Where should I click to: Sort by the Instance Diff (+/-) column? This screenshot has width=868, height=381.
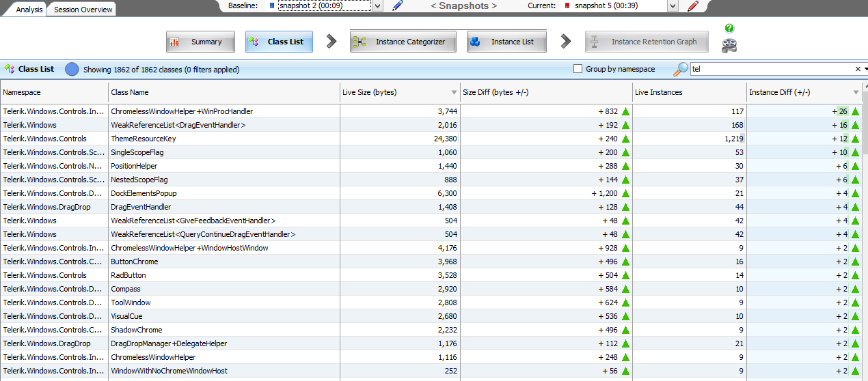tap(804, 92)
